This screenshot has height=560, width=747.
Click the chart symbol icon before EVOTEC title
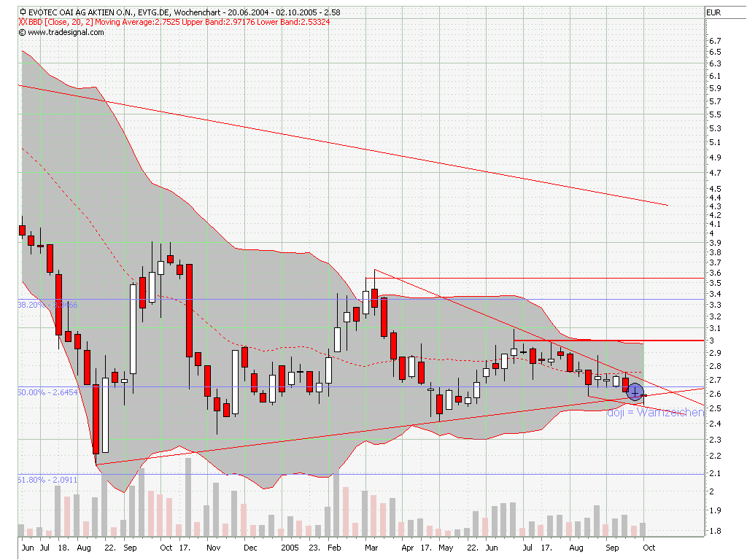22,12
